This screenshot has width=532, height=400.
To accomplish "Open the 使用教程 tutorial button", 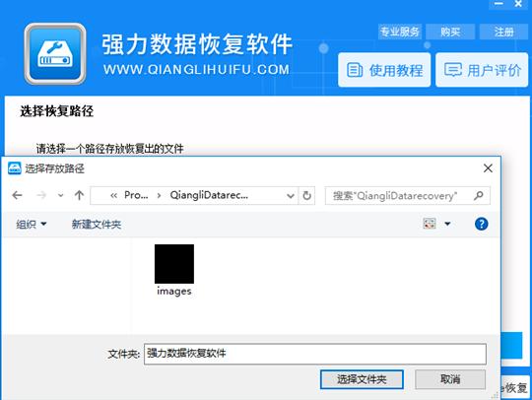I will (384, 70).
